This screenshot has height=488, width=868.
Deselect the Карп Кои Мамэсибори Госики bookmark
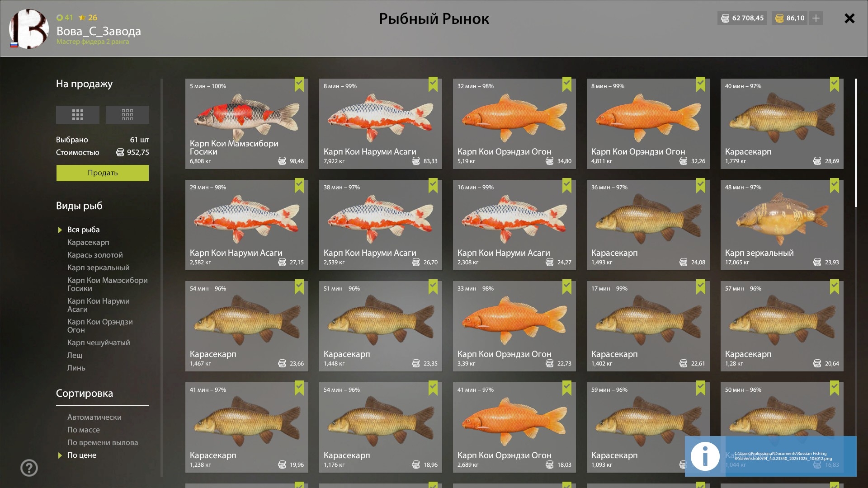(299, 84)
